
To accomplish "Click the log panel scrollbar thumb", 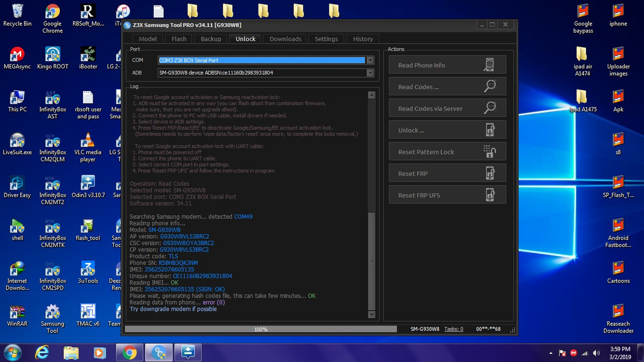I will [x=372, y=260].
